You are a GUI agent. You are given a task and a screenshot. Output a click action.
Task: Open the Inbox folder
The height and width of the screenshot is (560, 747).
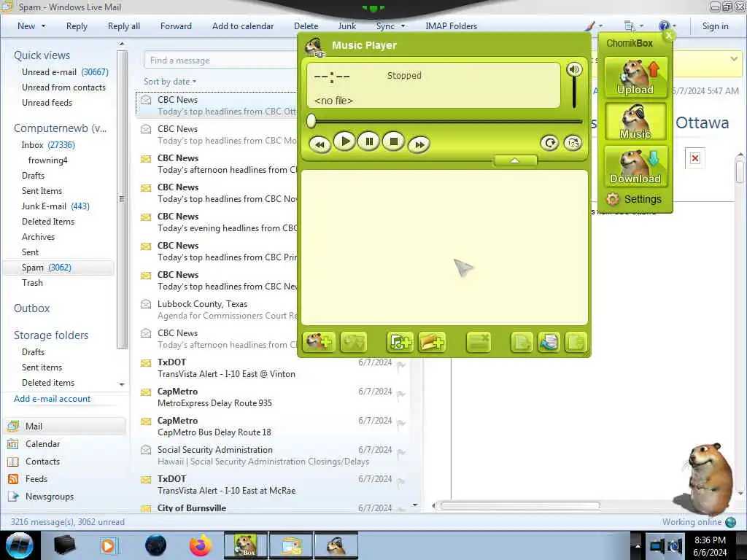coord(47,145)
